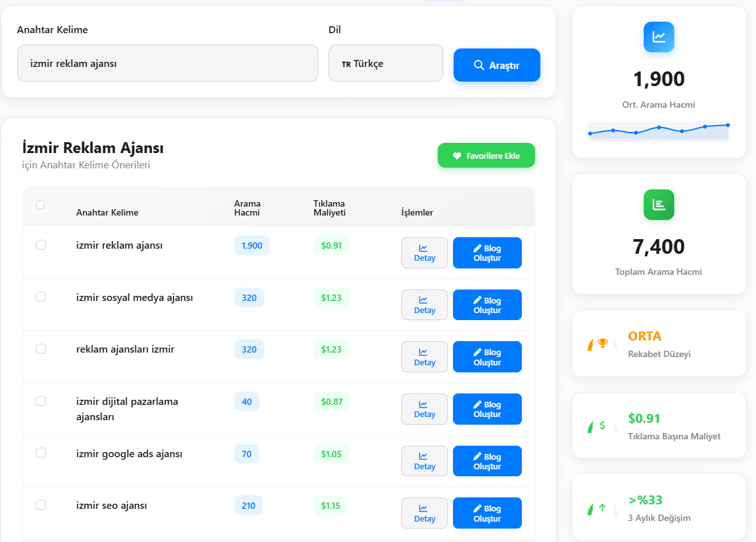Click the Toplam Arama Hacmi label

click(x=658, y=272)
